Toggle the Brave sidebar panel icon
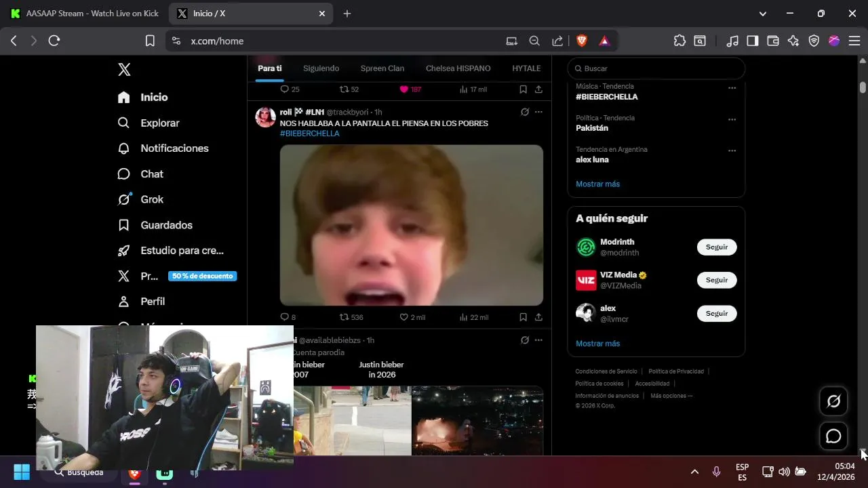The image size is (868, 488). [x=752, y=41]
